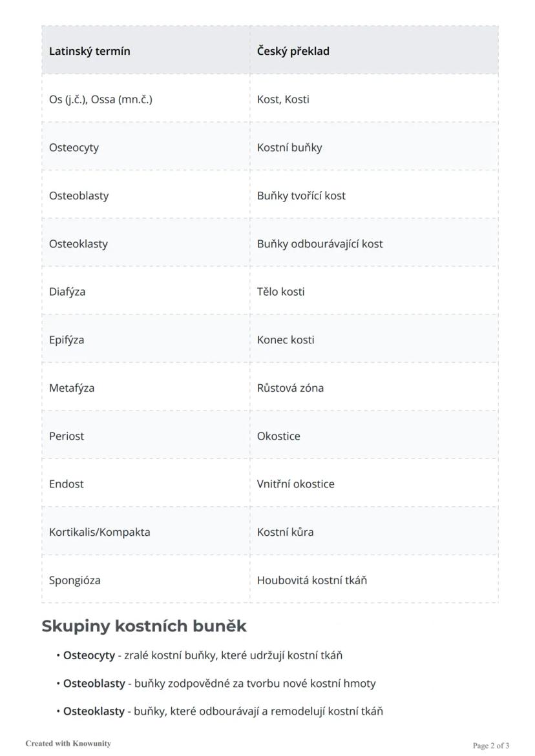Click the 'Kostní buňky' table cell

(x=289, y=147)
